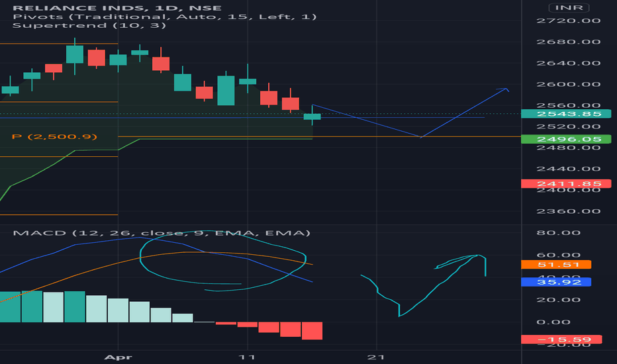Click the 2640.00 price scale label
The width and height of the screenshot is (617, 364).
coord(569,63)
